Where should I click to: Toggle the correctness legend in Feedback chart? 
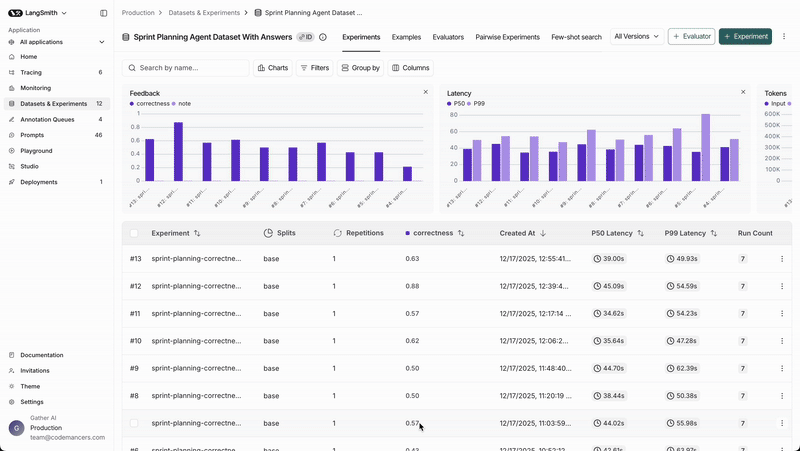click(x=150, y=103)
